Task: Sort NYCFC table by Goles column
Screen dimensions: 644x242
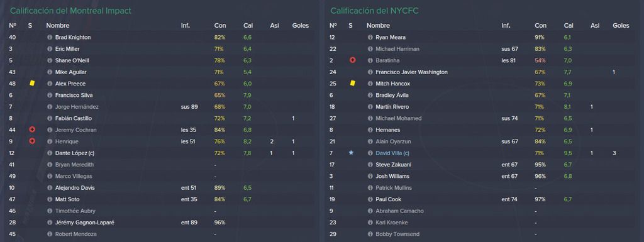Action: coord(621,25)
